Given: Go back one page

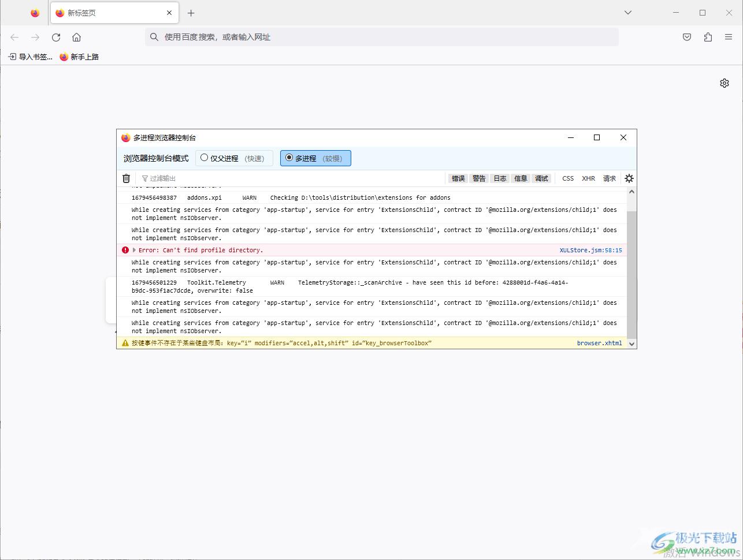Looking at the screenshot, I should (14, 37).
